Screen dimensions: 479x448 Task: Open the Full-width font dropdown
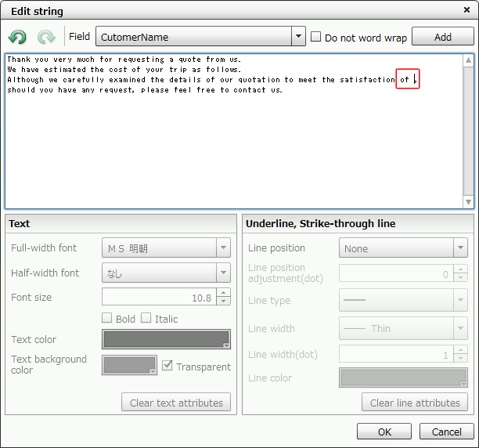[166, 247]
